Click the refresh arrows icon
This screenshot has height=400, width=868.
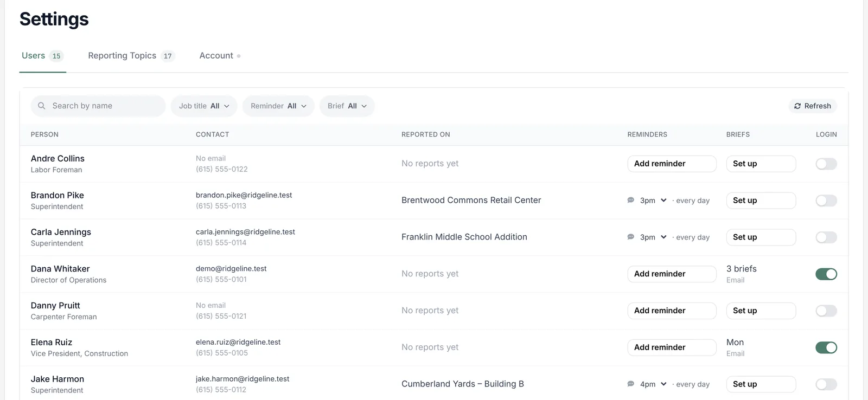[x=797, y=106]
